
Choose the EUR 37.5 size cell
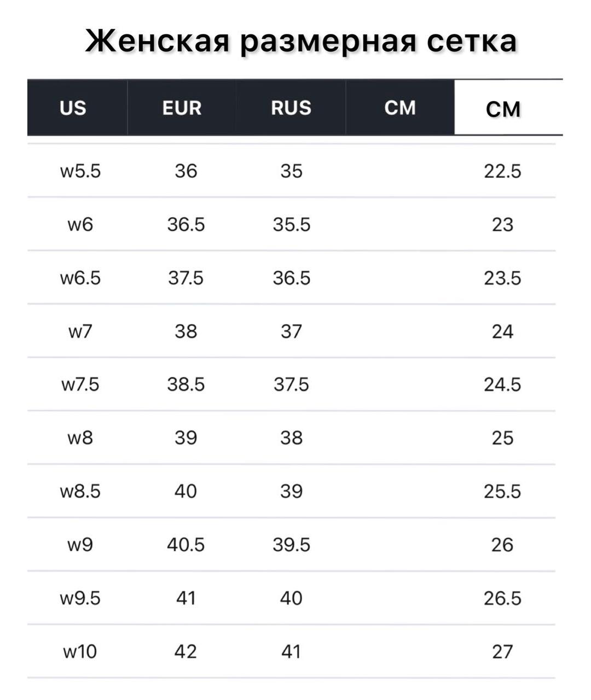[x=186, y=278]
